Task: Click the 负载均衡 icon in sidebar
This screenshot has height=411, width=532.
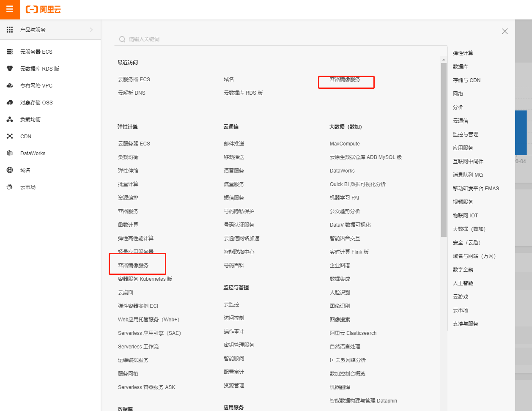Action: 10,119
